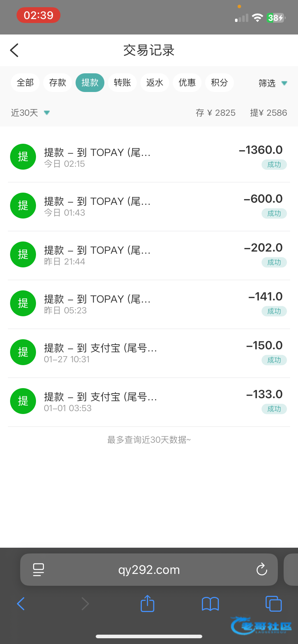The height and width of the screenshot is (644, 298).
Task: Select the 优惠 tab
Action: click(x=187, y=83)
